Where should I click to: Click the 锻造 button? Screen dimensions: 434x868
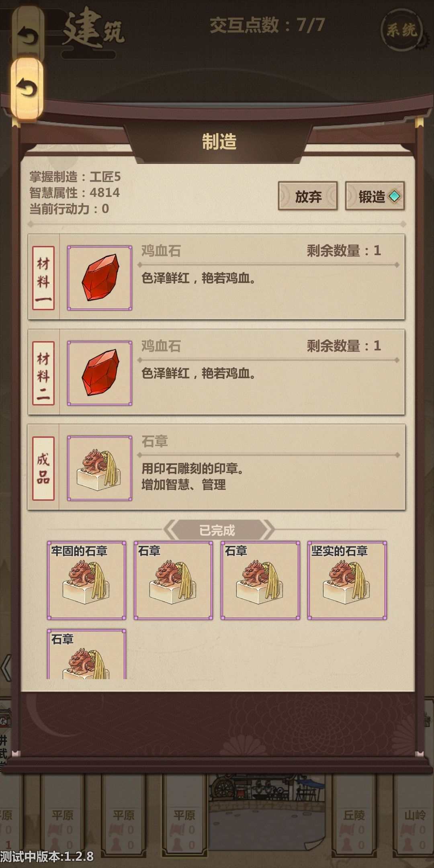pos(375,196)
